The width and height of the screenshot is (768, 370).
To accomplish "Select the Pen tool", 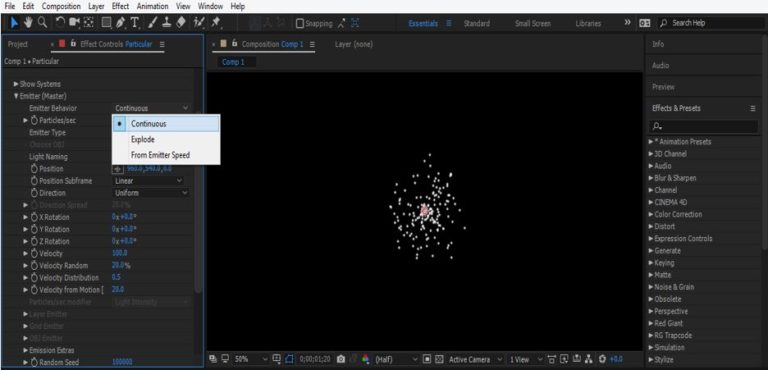I will pos(120,23).
